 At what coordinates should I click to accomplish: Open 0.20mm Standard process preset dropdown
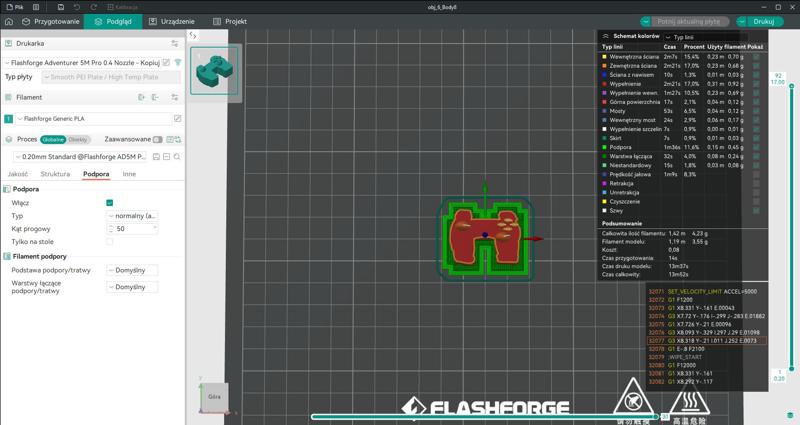(x=81, y=157)
